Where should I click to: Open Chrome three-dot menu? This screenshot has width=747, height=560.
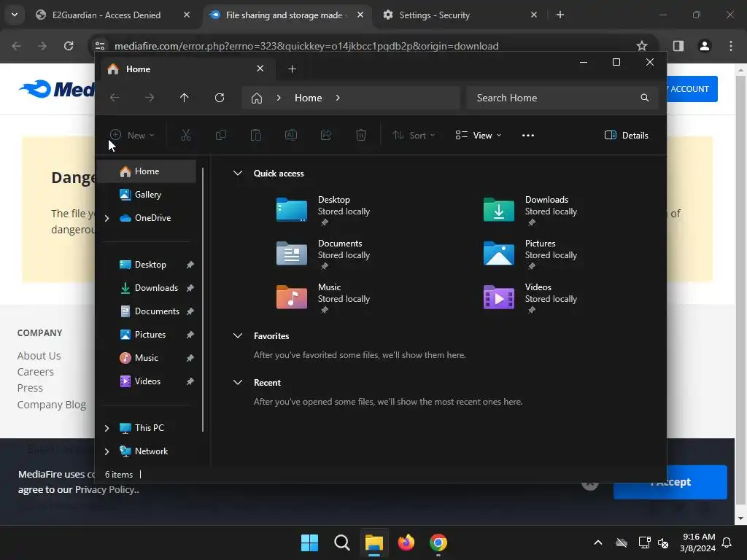pyautogui.click(x=731, y=46)
